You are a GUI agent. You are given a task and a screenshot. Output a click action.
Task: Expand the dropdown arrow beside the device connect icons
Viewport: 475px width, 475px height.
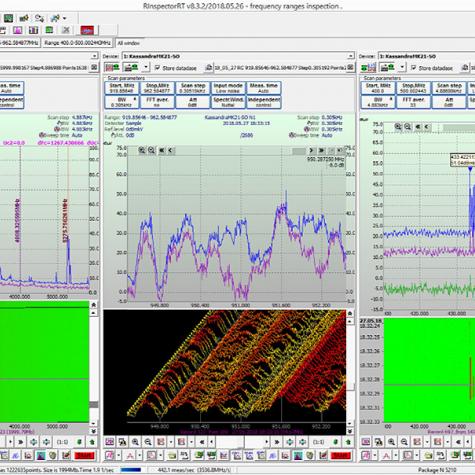pos(146,67)
